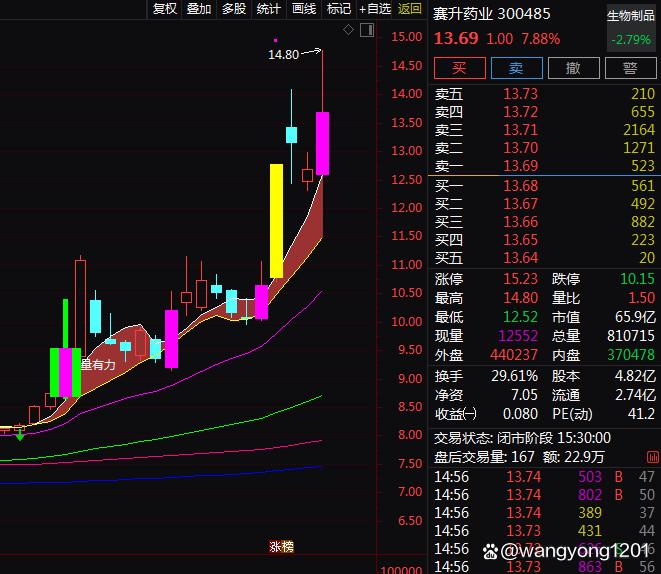Select the 多股 multi-stock view
This screenshot has height=574, width=661.
(x=233, y=9)
